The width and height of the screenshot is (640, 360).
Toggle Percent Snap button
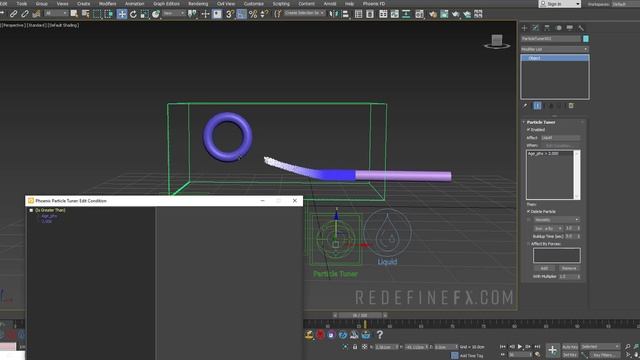coord(253,14)
